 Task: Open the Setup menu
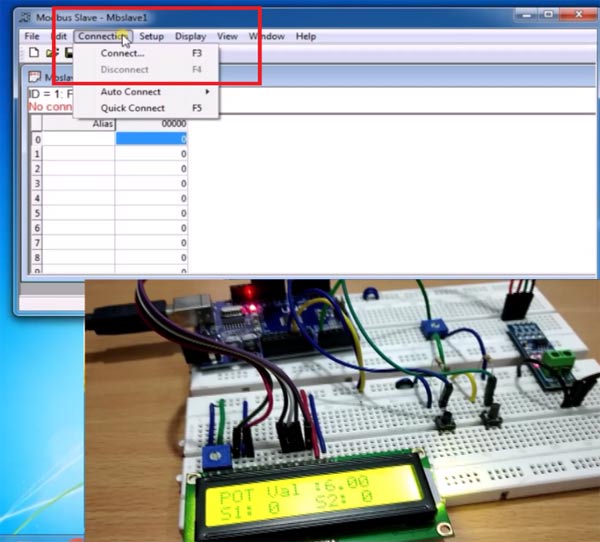pos(152,36)
